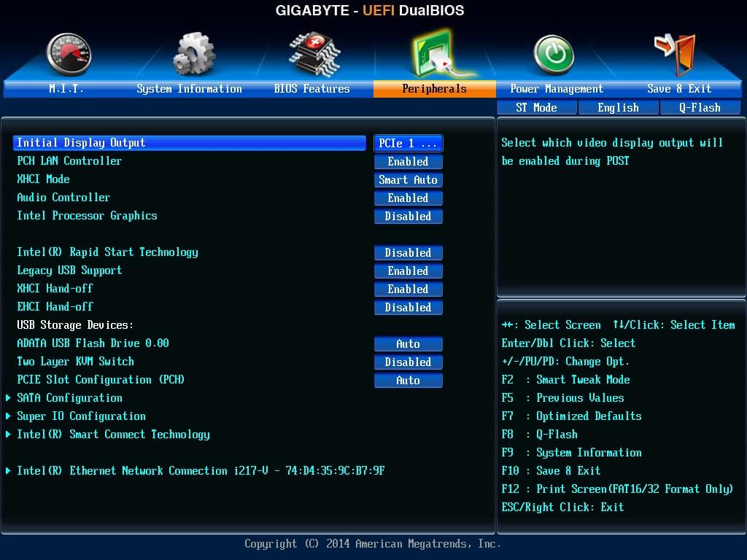The height and width of the screenshot is (560, 747).
Task: Toggle Legacy USB Support Enabled value
Action: (409, 271)
